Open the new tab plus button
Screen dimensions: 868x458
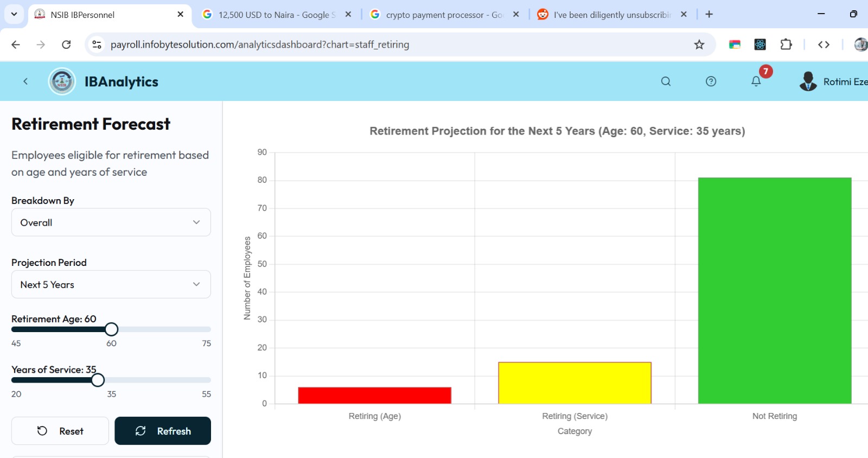tap(709, 15)
